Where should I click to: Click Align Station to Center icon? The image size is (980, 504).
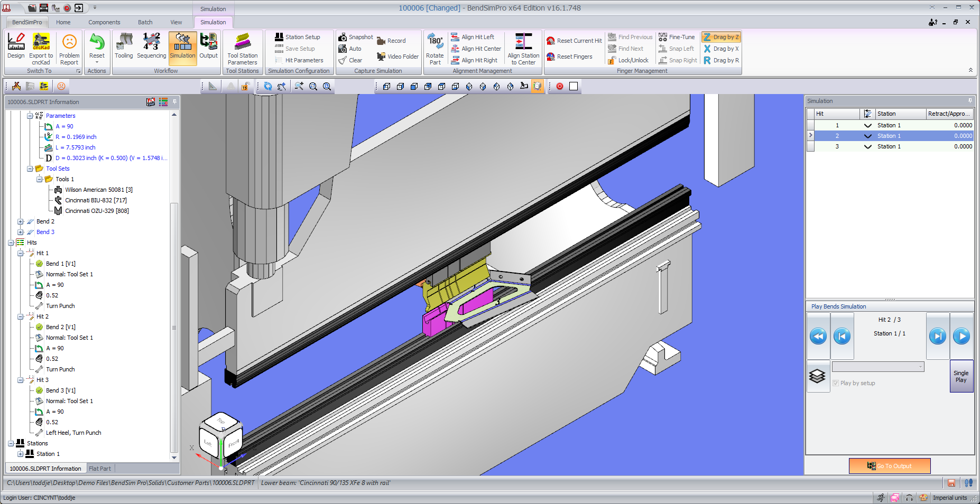tap(523, 49)
